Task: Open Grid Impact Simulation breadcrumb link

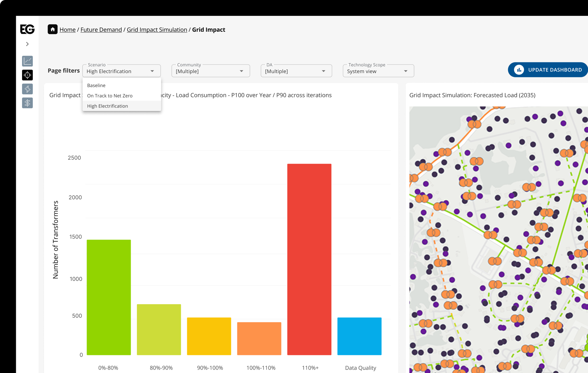Action: tap(157, 30)
